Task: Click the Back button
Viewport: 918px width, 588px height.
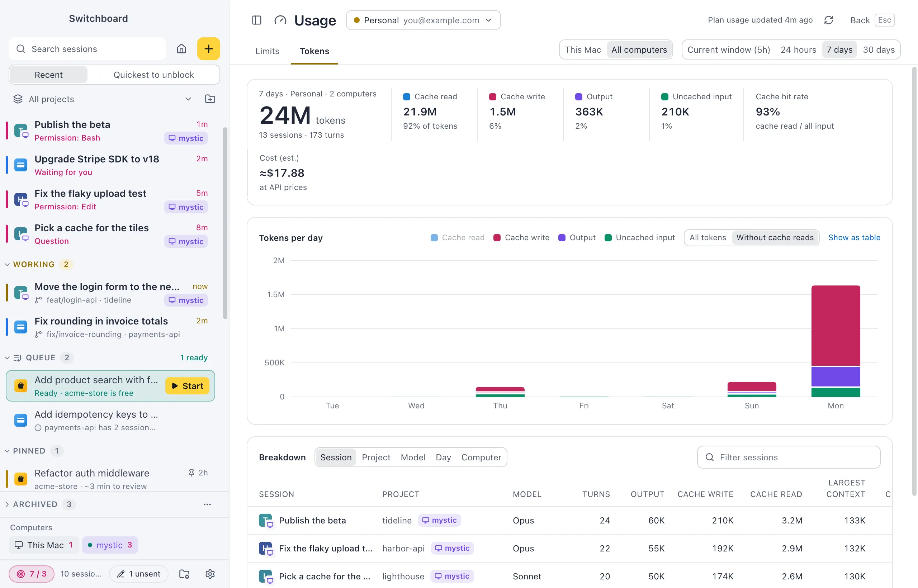Action: [x=872, y=20]
